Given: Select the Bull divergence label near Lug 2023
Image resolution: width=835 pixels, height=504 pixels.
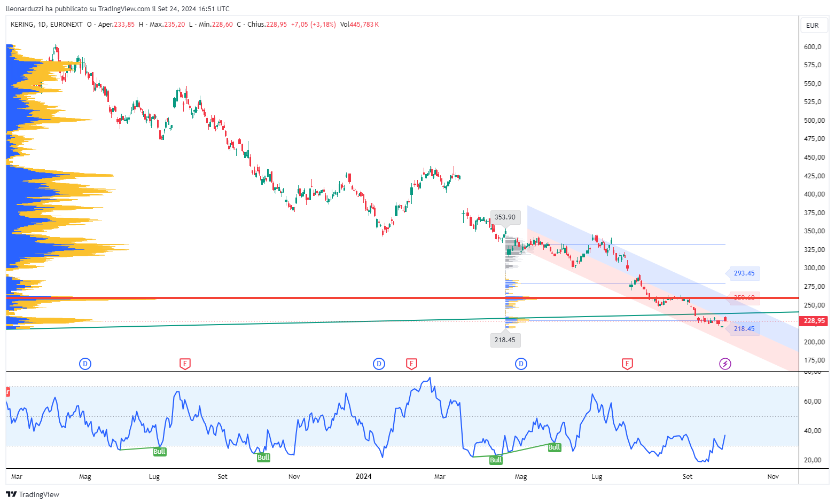Looking at the screenshot, I should pos(159,452).
